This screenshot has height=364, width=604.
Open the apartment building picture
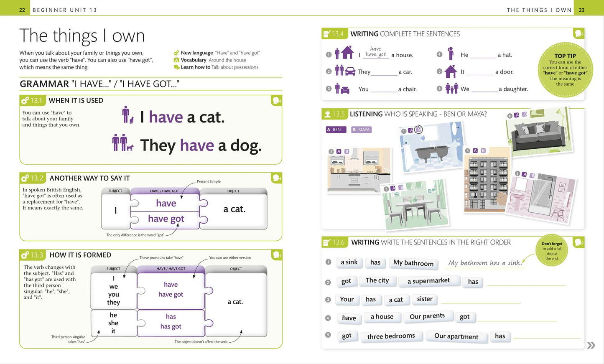coord(487,180)
